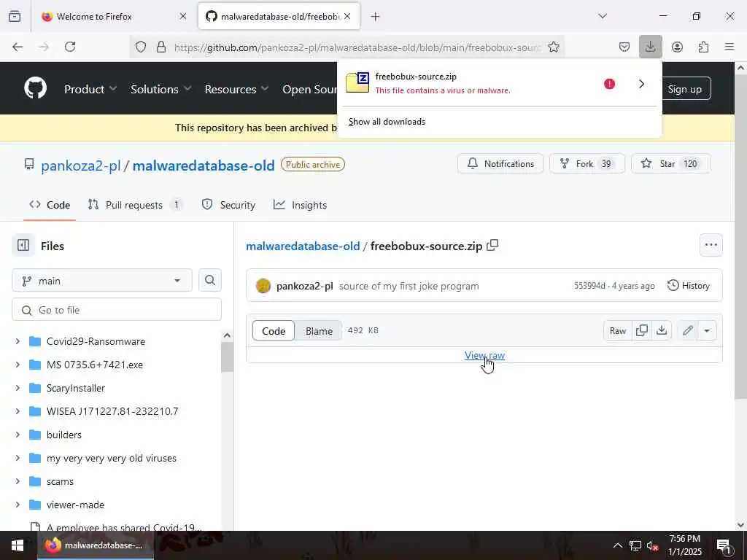Viewport: 747px width, 560px height.
Task: Copy file path next to freebobux-source.zip
Action: point(492,245)
